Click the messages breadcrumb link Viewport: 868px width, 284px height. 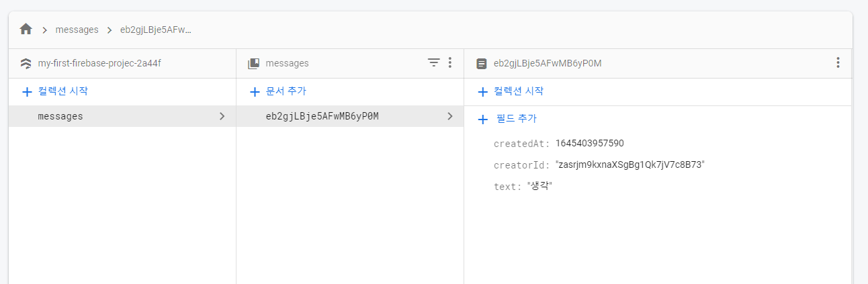click(x=77, y=30)
